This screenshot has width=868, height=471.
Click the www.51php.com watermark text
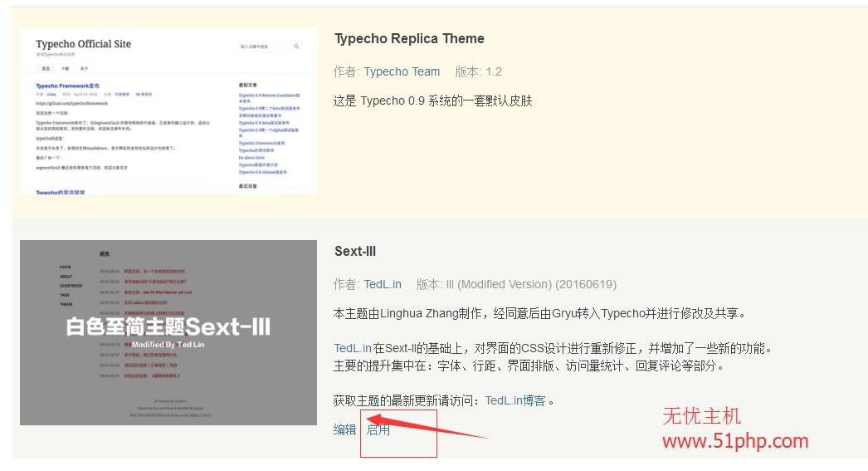coord(734,441)
